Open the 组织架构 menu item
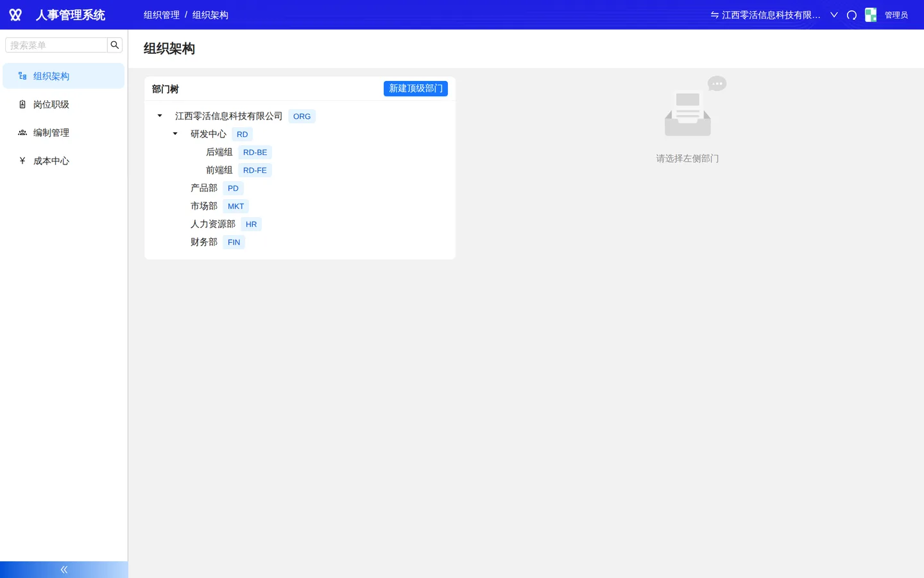This screenshot has height=578, width=924. pos(64,76)
